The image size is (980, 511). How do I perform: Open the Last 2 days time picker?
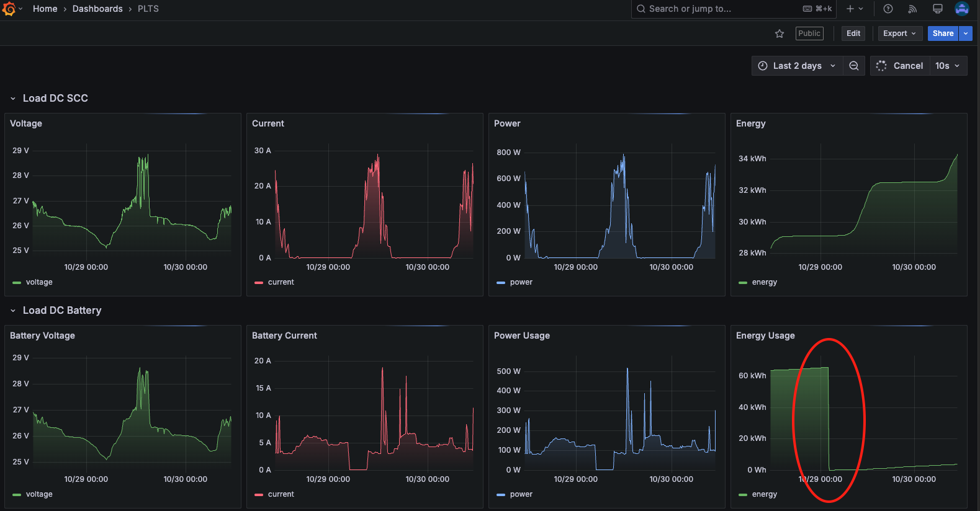click(x=798, y=66)
